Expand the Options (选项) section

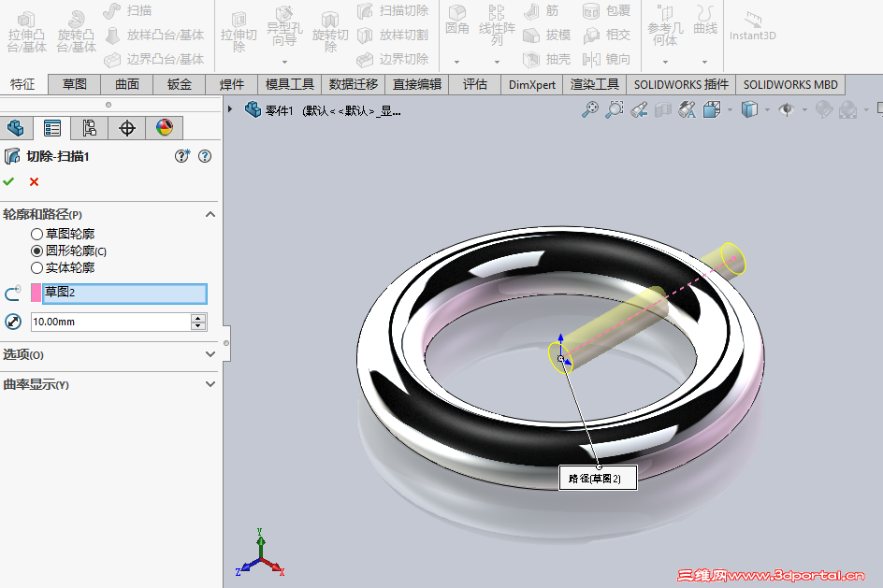click(210, 354)
